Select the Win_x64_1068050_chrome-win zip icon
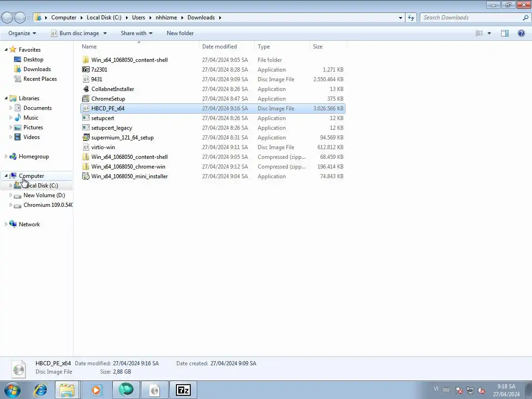This screenshot has height=399, width=532. click(86, 167)
